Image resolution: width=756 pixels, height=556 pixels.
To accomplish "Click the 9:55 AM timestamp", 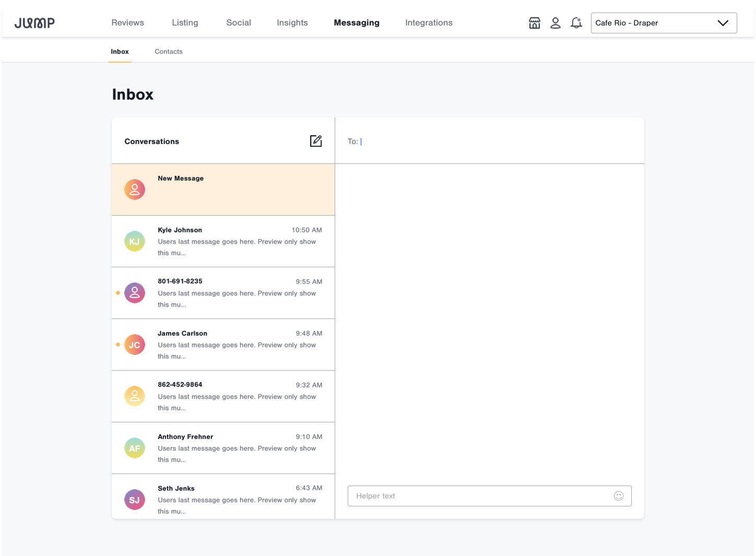I will [x=309, y=282].
